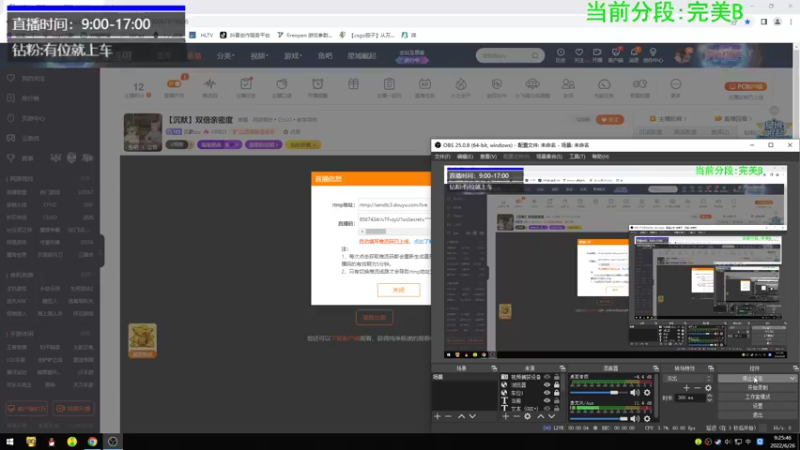
Task: Adjust the transition duration stepper arrows
Action: (x=709, y=397)
